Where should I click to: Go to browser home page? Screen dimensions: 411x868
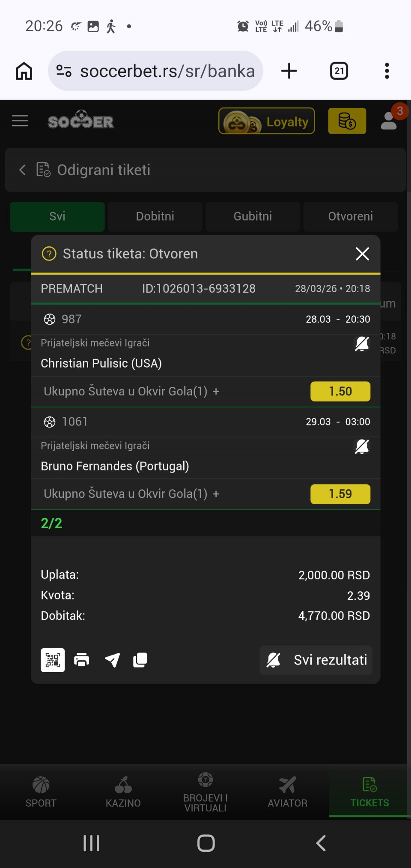pyautogui.click(x=24, y=71)
